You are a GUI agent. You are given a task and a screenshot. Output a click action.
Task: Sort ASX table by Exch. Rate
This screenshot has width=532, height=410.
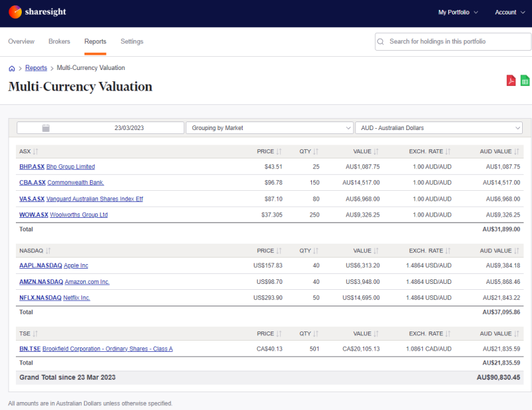pyautogui.click(x=448, y=151)
